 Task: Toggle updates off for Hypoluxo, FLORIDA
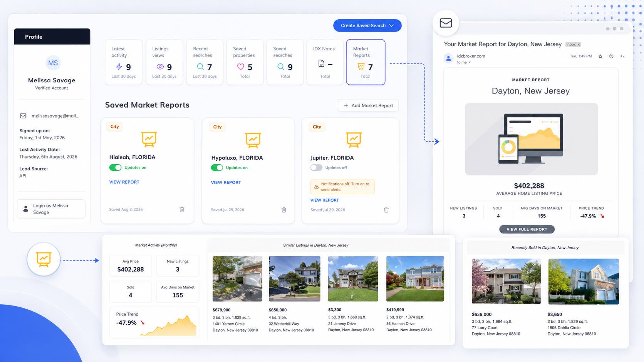pyautogui.click(x=217, y=168)
